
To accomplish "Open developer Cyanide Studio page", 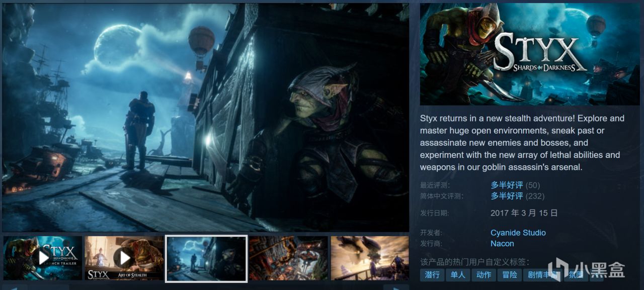I will pos(518,233).
